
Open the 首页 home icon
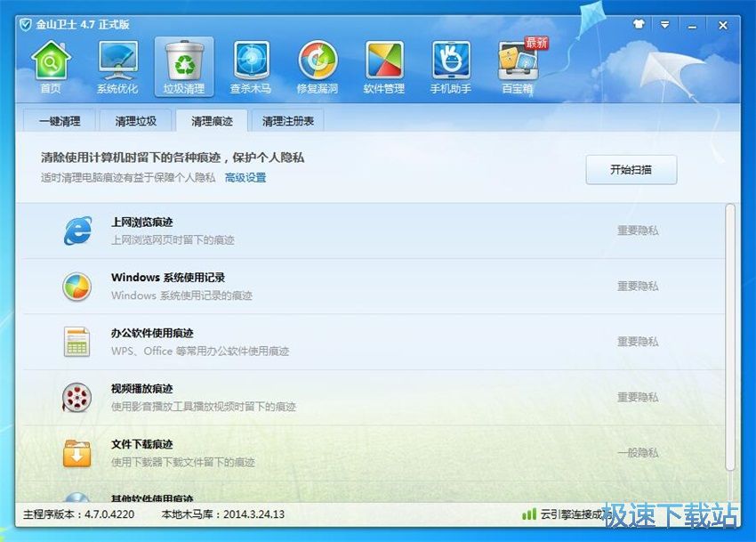[x=51, y=67]
